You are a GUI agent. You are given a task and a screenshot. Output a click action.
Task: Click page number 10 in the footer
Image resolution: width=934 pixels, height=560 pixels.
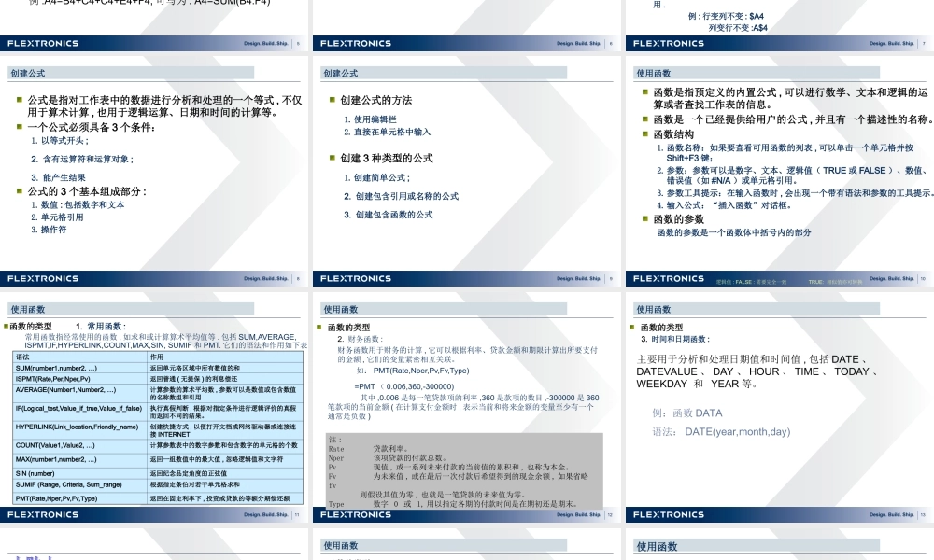[x=925, y=278]
